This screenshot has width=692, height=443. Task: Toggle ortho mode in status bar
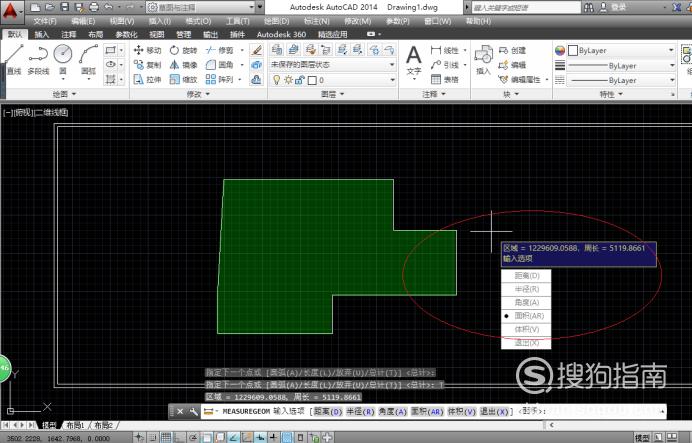[179, 438]
